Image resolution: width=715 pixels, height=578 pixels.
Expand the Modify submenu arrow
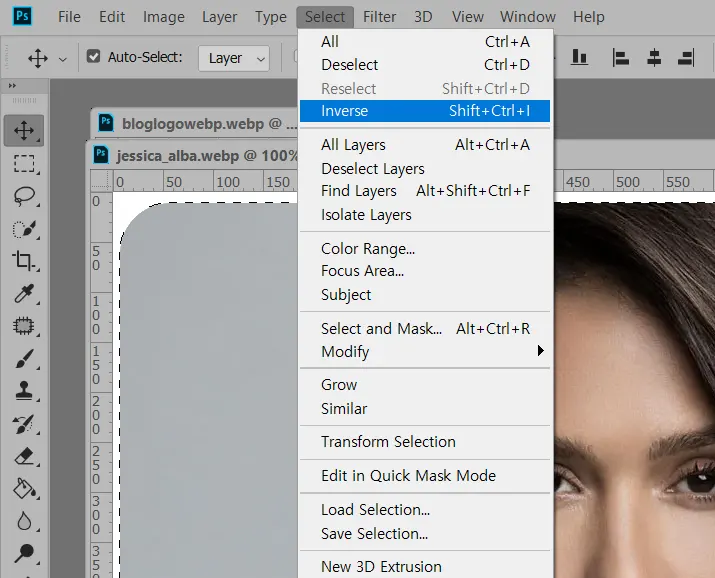(540, 351)
